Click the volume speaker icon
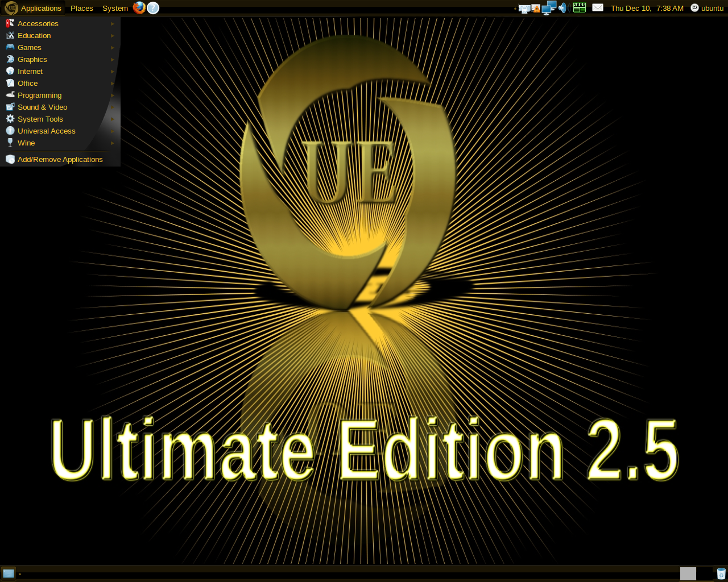Viewport: 728px width, 582px height. click(563, 8)
